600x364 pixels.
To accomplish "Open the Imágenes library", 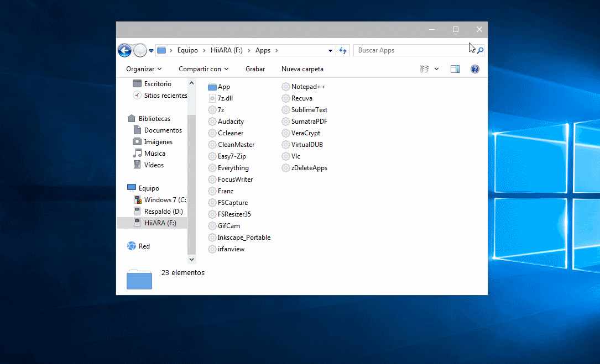I will [153, 142].
